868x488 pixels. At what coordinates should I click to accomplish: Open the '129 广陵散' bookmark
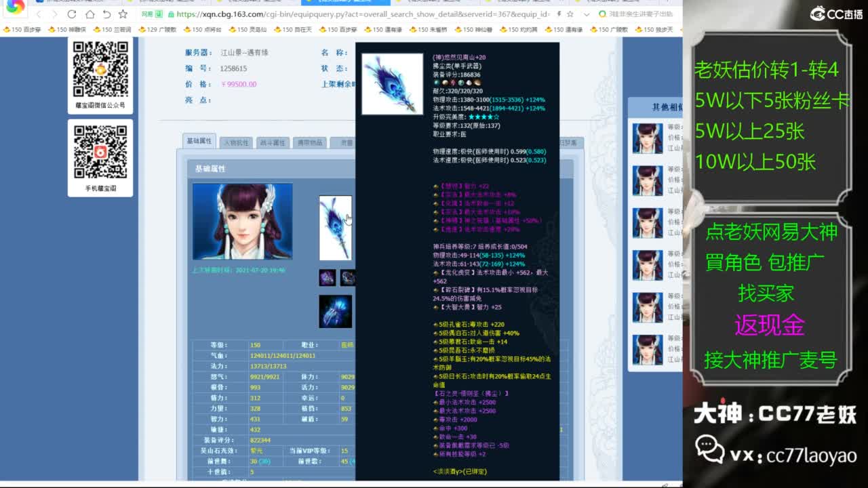(x=157, y=29)
